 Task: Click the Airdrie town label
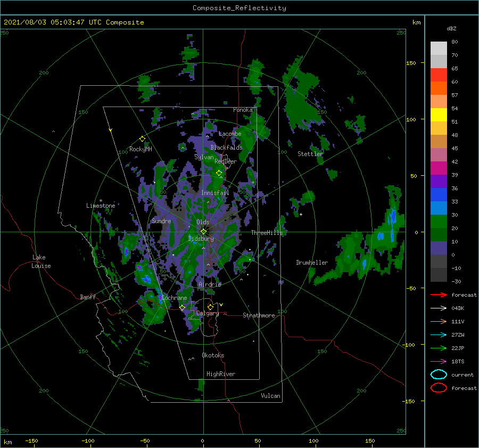(x=210, y=284)
